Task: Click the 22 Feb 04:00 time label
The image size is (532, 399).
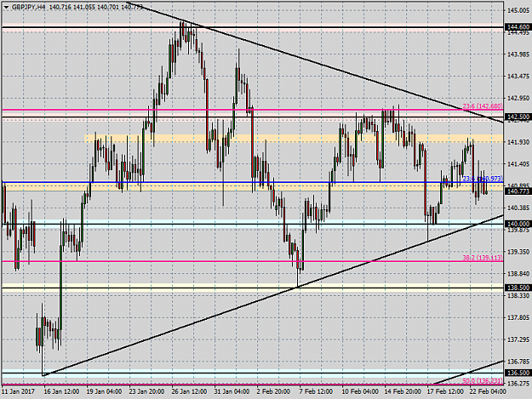Action: coord(488,391)
